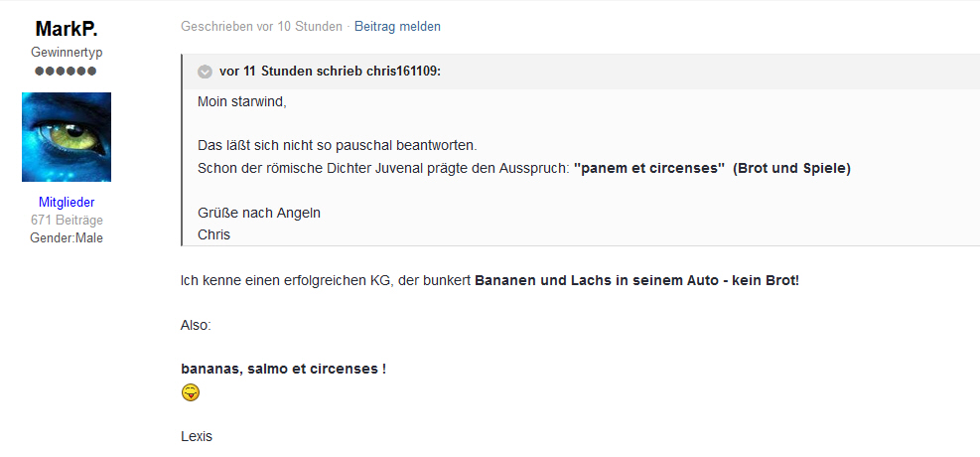Click the rank dots under Gewinnertyp

tap(66, 71)
